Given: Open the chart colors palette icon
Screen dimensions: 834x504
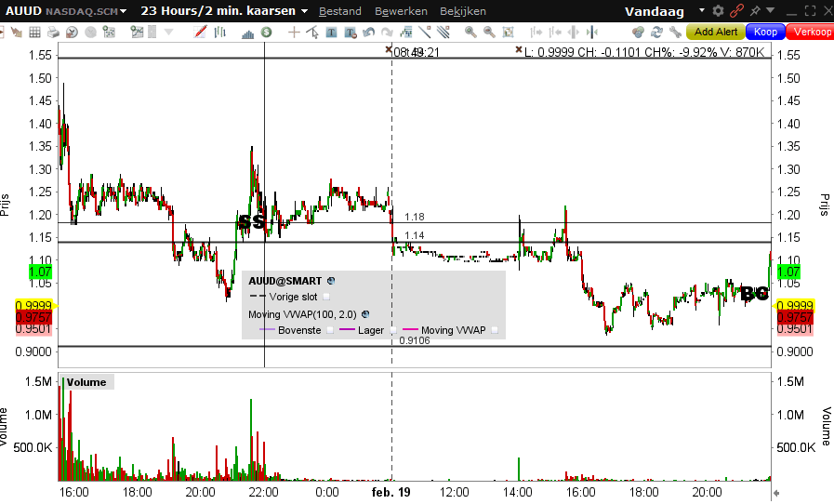Looking at the screenshot, I should pos(638,33).
